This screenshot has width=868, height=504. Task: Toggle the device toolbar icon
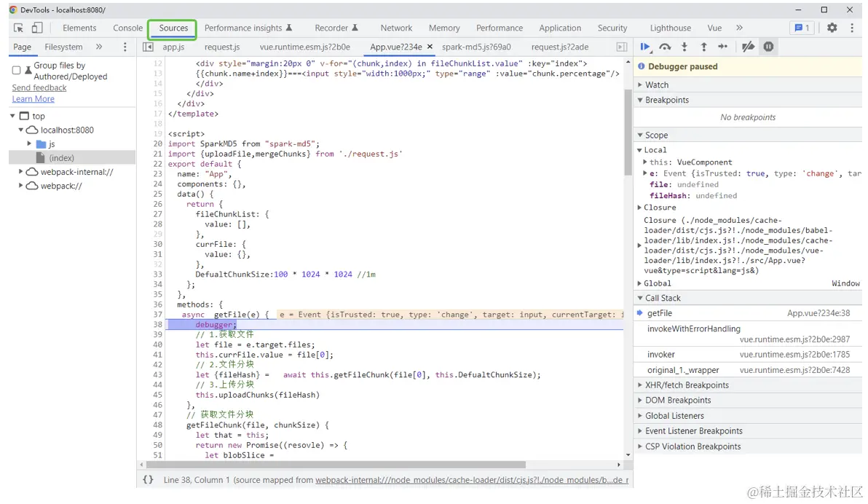coord(37,28)
